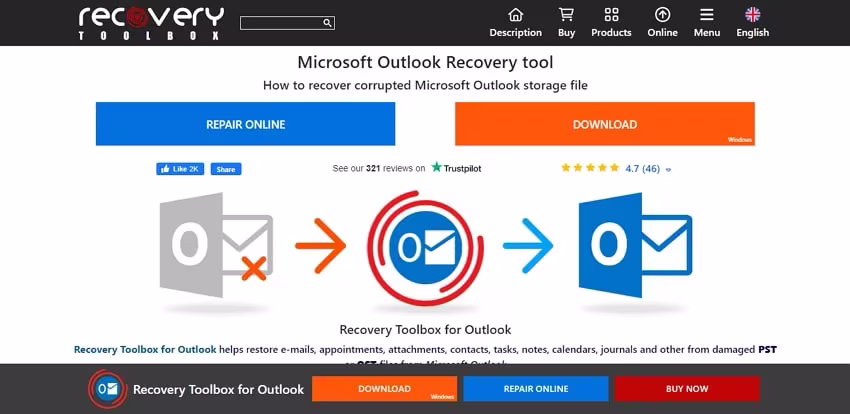Click the Products menu label
Image resolution: width=850 pixels, height=414 pixels.
[611, 33]
